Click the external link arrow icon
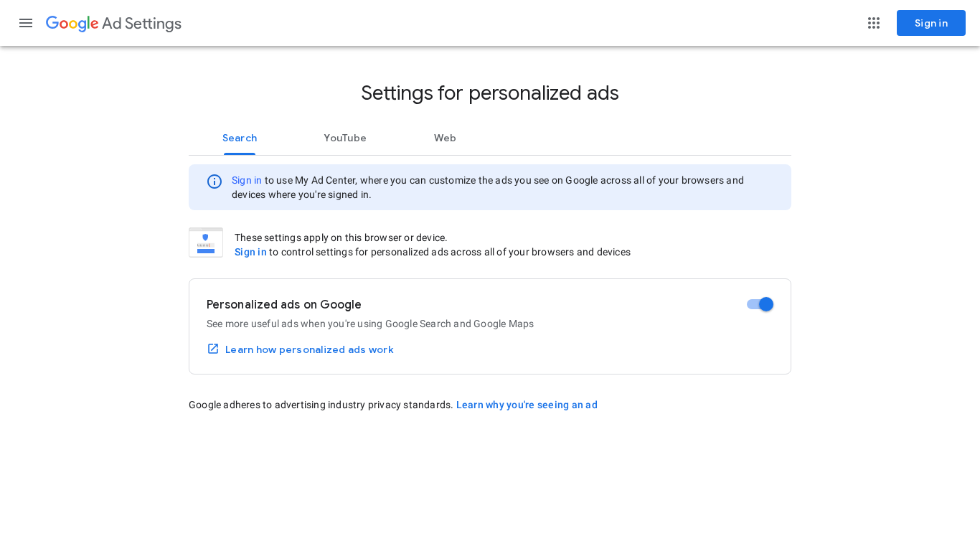 pos(213,349)
